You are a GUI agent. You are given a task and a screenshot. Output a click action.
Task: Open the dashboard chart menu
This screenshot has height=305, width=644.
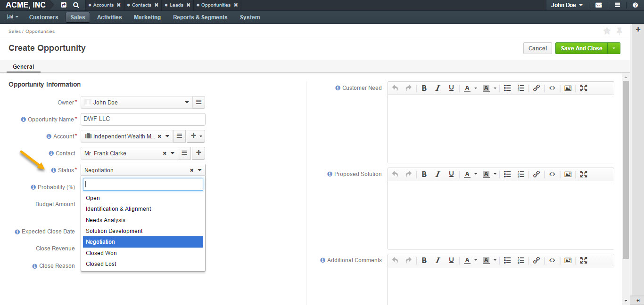[13, 17]
